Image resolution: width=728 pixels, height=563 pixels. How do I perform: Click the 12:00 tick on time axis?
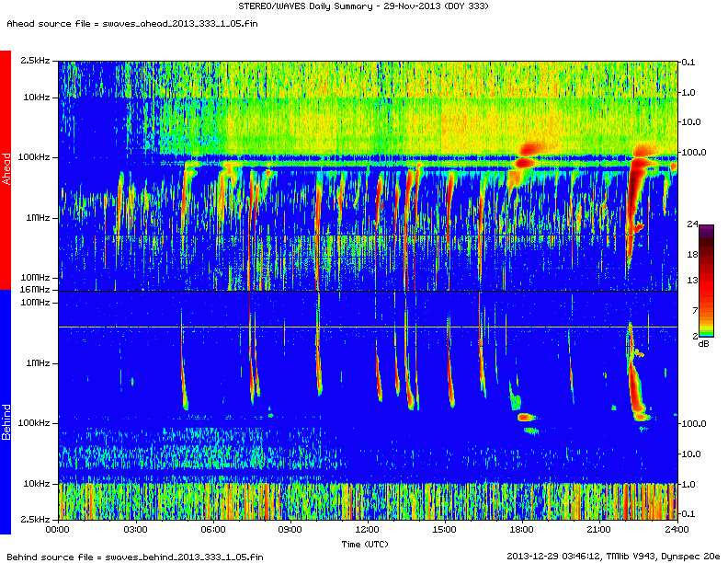click(x=368, y=530)
